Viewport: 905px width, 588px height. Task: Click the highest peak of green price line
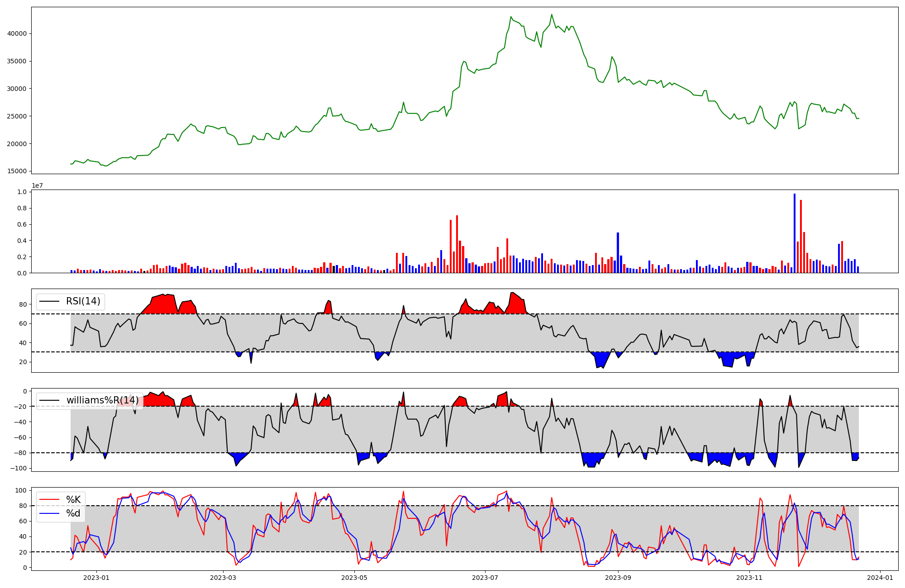point(551,14)
